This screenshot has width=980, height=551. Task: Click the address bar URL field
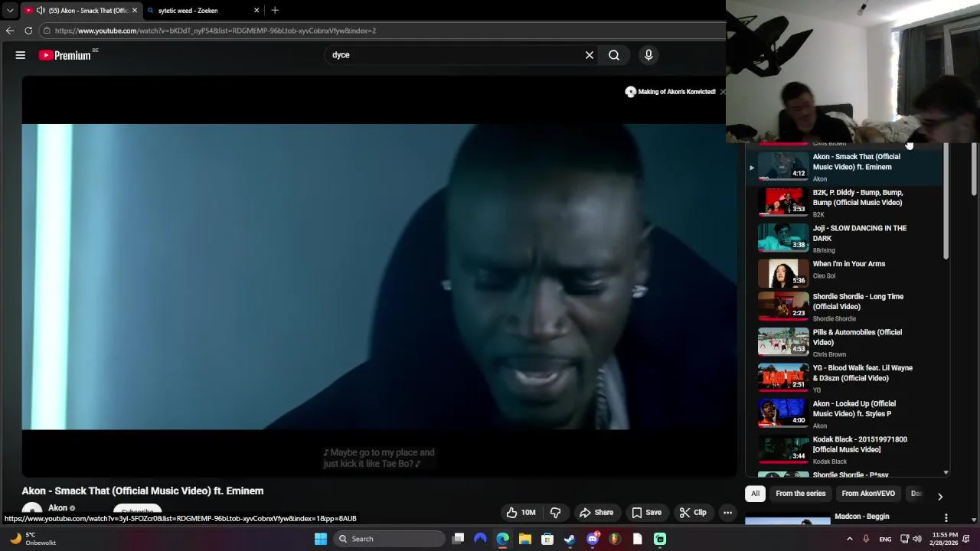coord(383,31)
